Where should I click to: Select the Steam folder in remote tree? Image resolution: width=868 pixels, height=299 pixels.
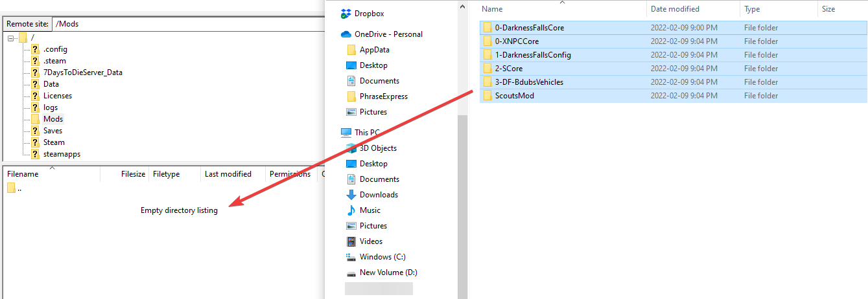54,142
